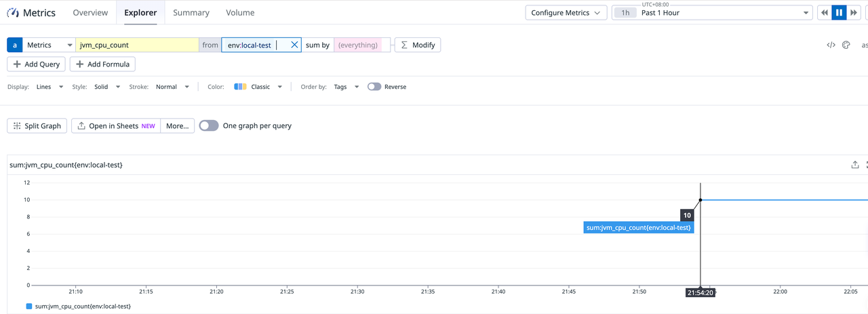Click the tooltip value badge '10'
868x314 pixels.
tap(687, 215)
